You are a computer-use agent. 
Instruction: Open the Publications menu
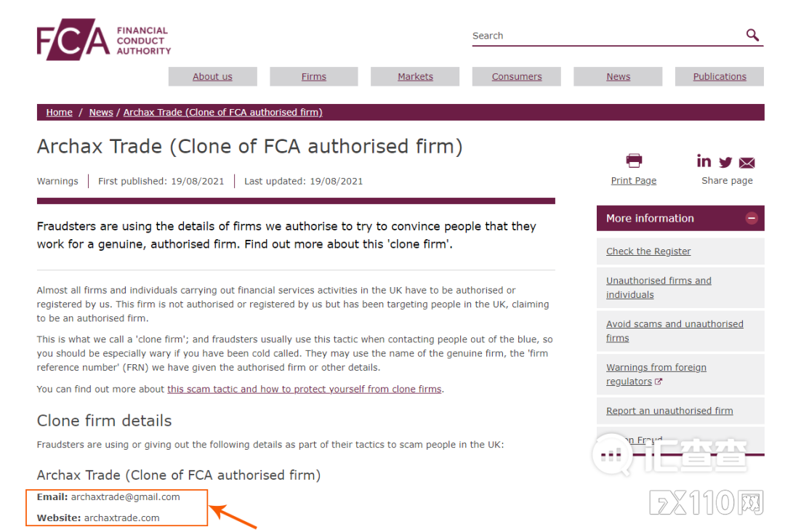tap(720, 76)
